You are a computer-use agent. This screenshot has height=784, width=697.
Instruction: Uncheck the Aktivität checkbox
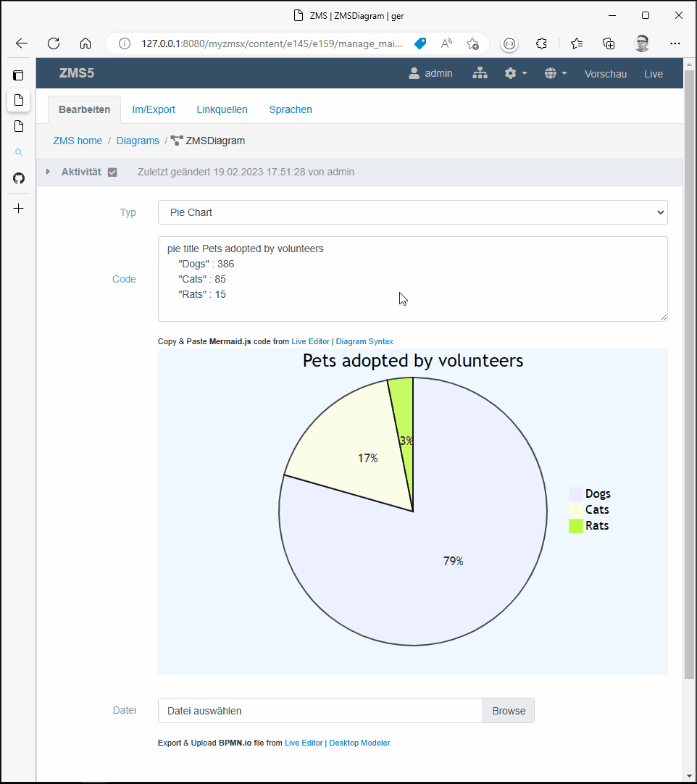click(112, 172)
